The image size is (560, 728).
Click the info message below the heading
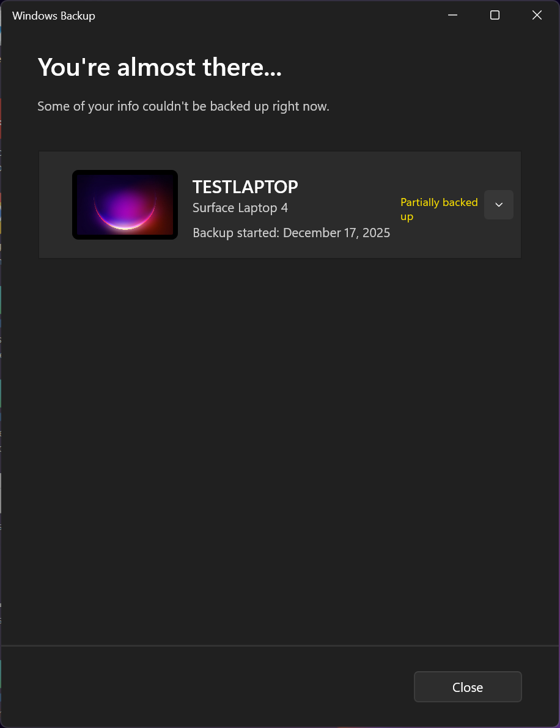pos(183,106)
